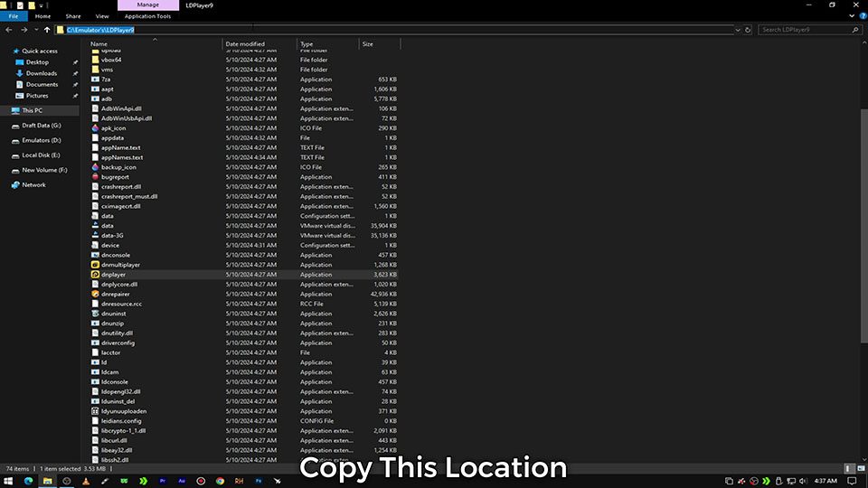Open the File menu
The image size is (868, 488).
point(14,16)
